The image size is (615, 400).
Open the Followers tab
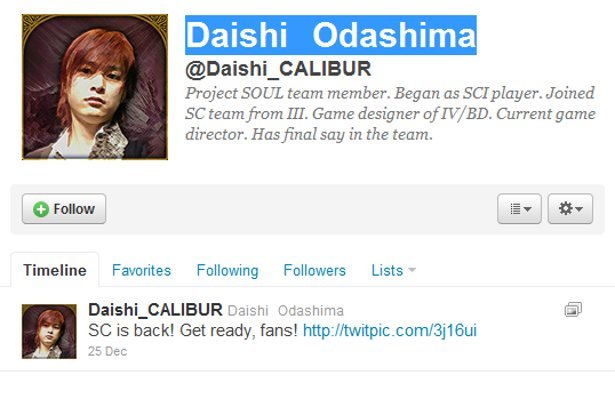(x=315, y=270)
